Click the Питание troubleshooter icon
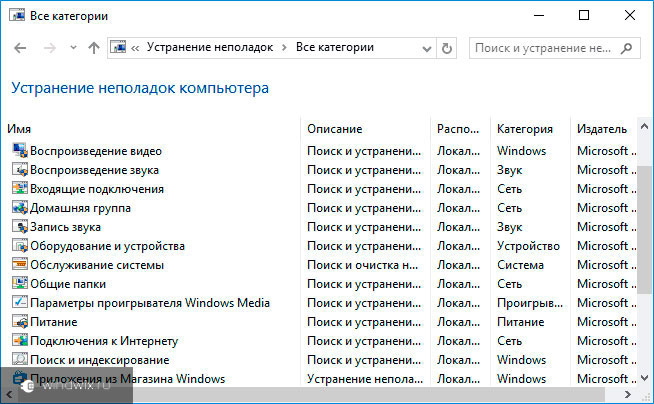The width and height of the screenshot is (654, 404). [20, 321]
